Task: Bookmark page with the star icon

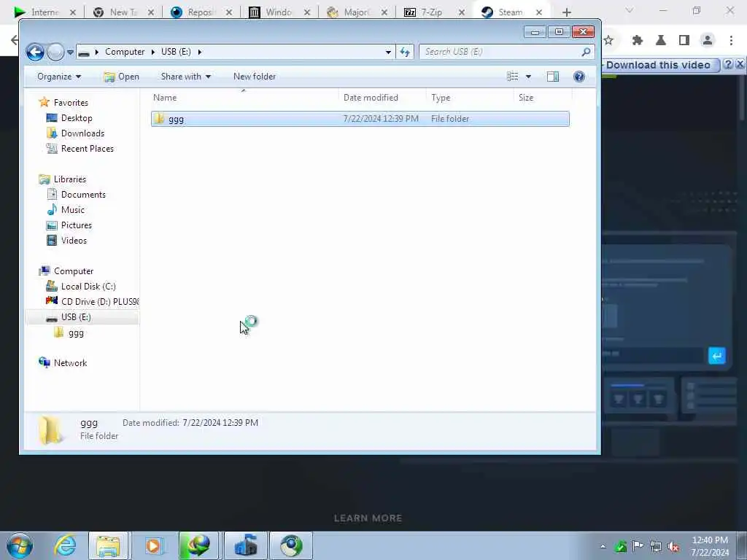Action: [x=608, y=41]
